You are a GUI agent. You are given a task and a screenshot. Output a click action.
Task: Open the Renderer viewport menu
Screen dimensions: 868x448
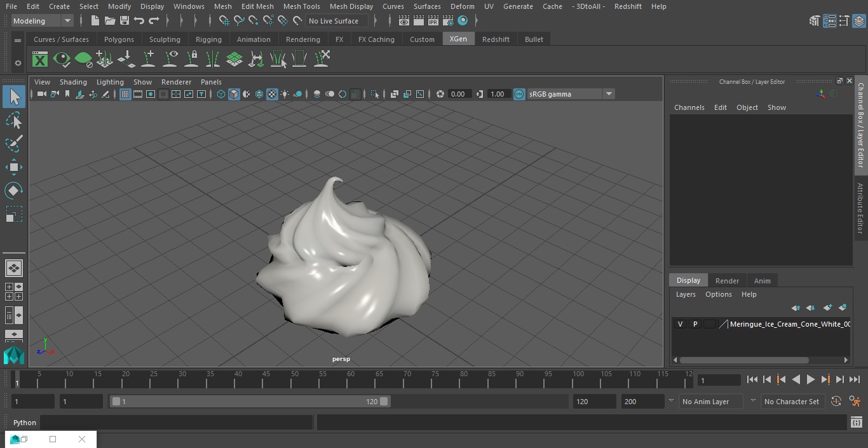[176, 82]
